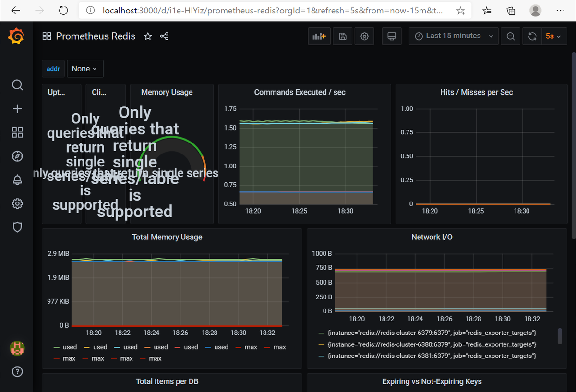Bookmark this page with the star icon
This screenshot has height=392, width=576.
(x=460, y=11)
